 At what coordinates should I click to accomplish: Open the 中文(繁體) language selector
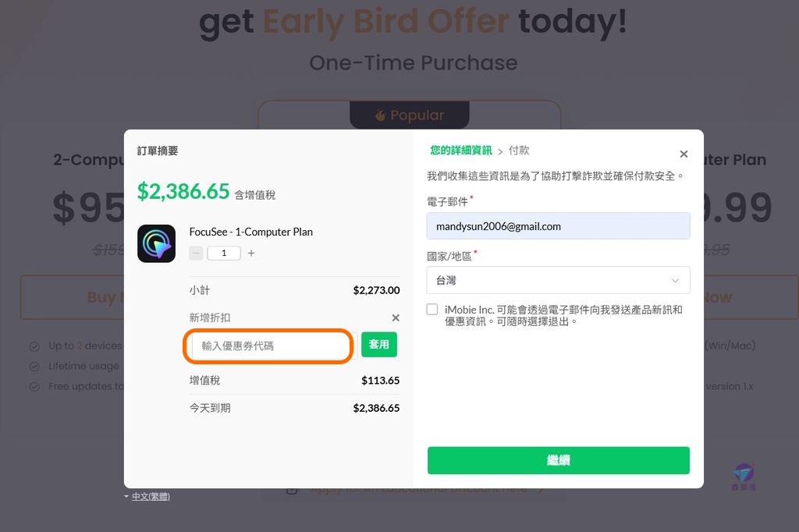pyautogui.click(x=147, y=496)
